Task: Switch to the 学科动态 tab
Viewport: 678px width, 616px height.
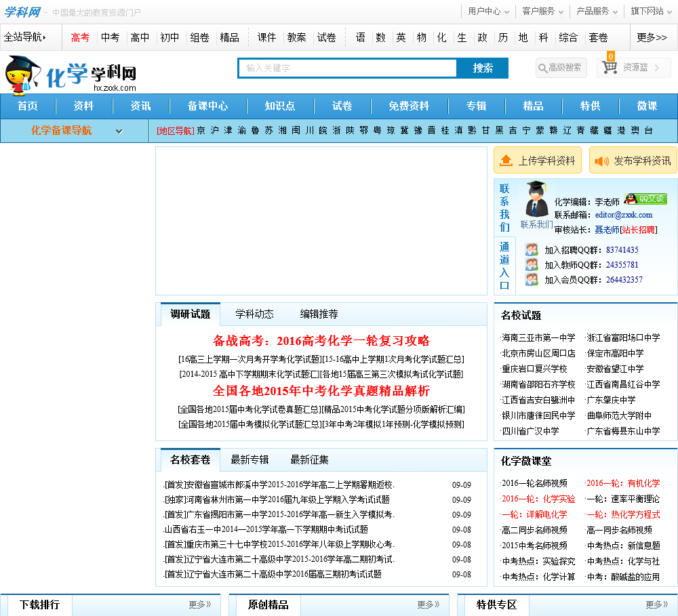Action: (254, 314)
